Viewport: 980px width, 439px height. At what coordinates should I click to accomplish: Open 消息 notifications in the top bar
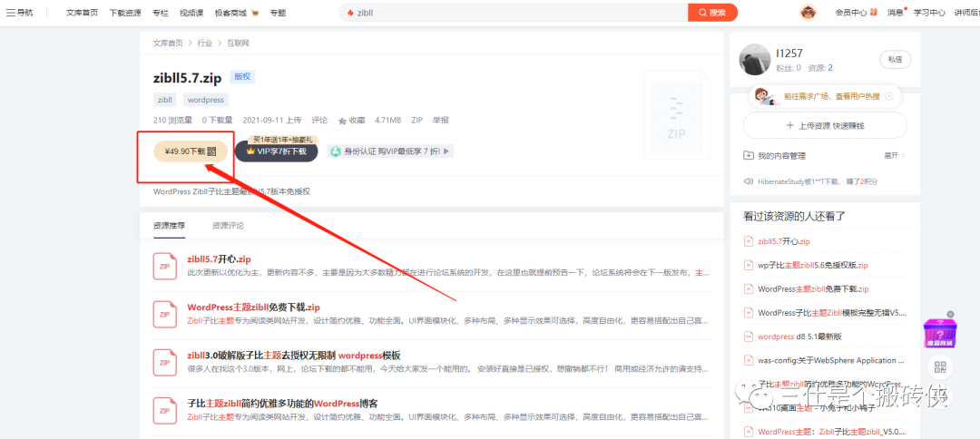point(895,13)
